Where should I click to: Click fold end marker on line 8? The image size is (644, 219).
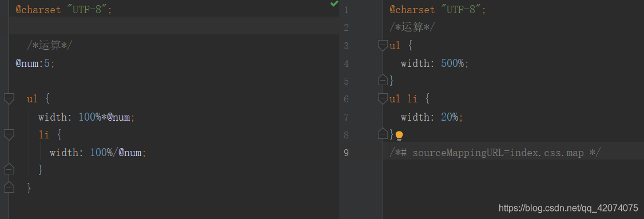click(383, 134)
